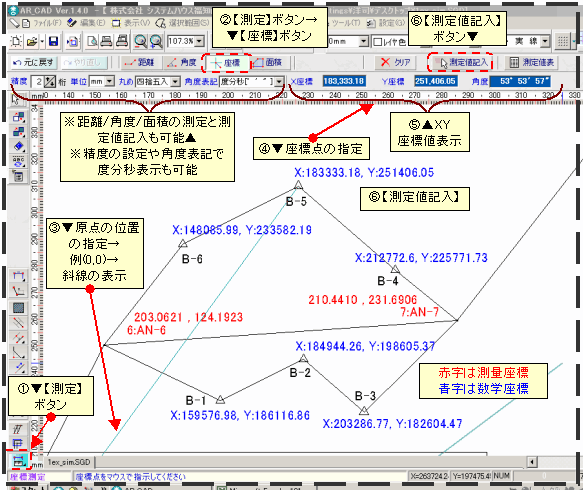Select the parallel lines tool in sidebar
The height and width of the screenshot is (490, 583).
click(18, 323)
